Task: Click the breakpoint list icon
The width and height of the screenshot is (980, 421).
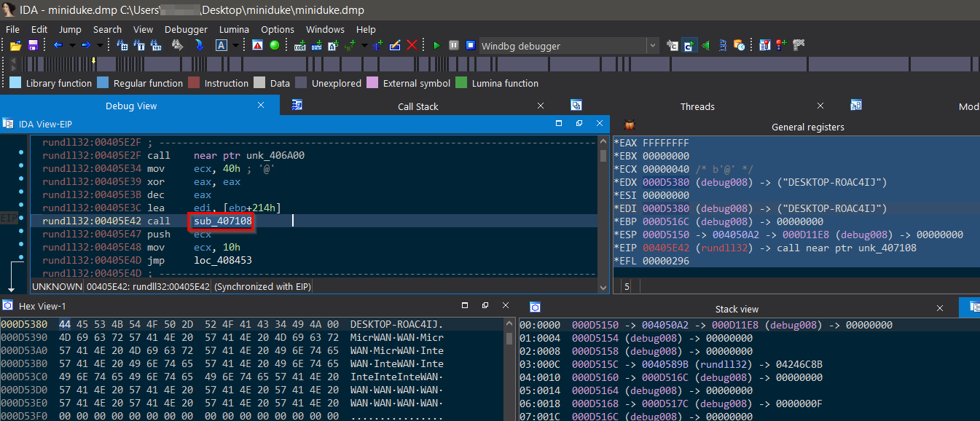Action: click(764, 45)
